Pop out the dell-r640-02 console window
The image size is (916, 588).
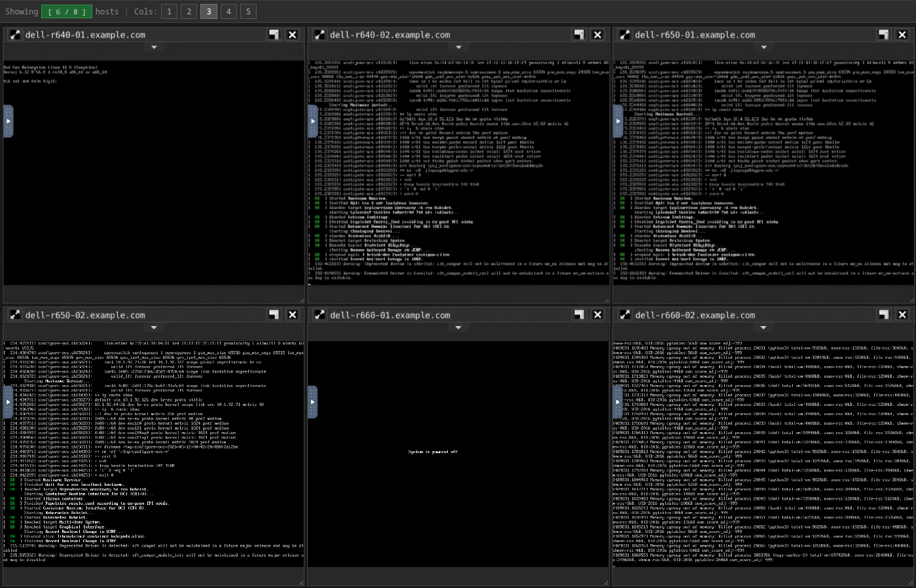pyautogui.click(x=579, y=35)
